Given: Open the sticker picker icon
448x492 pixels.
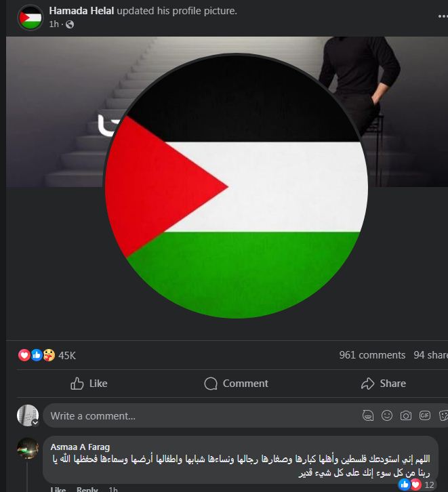Looking at the screenshot, I should 443,415.
